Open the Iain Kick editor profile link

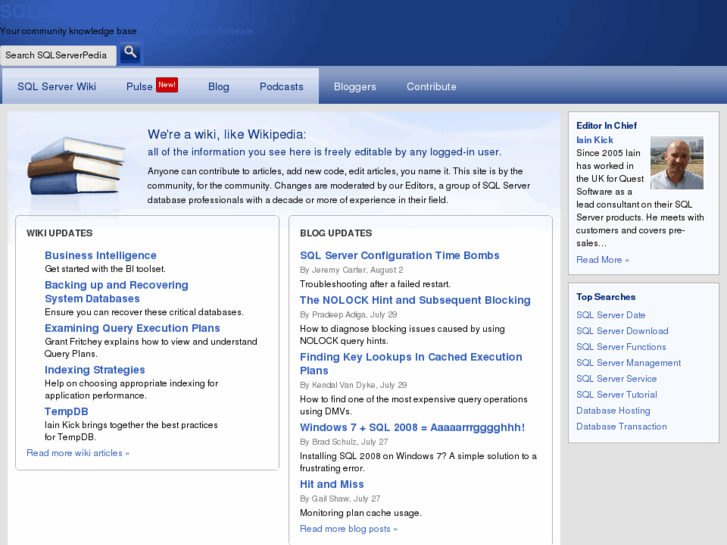(595, 140)
